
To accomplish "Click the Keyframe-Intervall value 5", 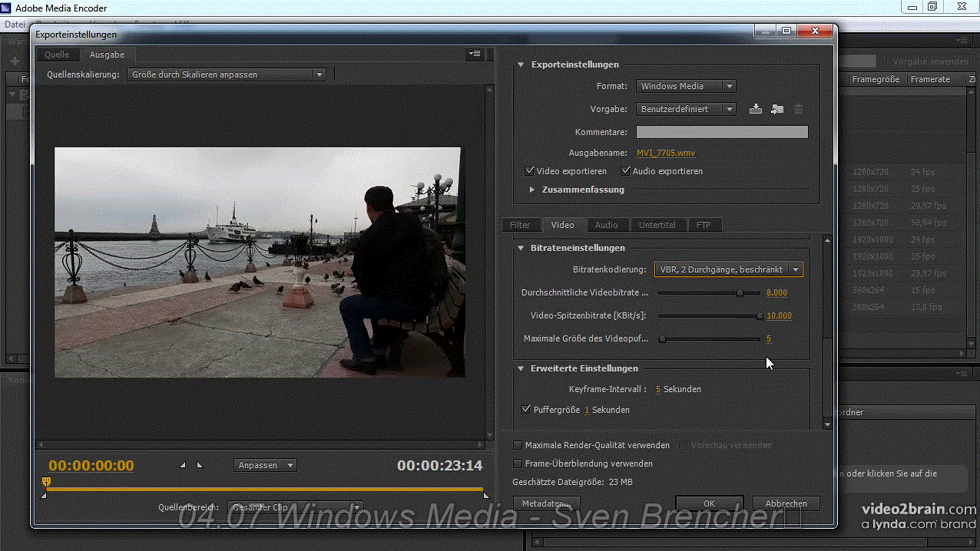I will [658, 389].
